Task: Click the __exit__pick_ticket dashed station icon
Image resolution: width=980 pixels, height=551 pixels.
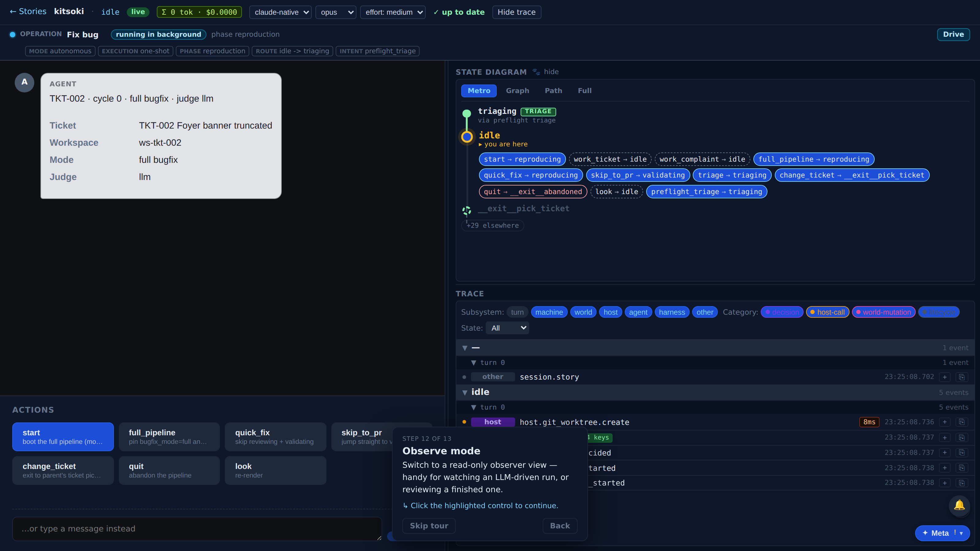Action: (467, 210)
